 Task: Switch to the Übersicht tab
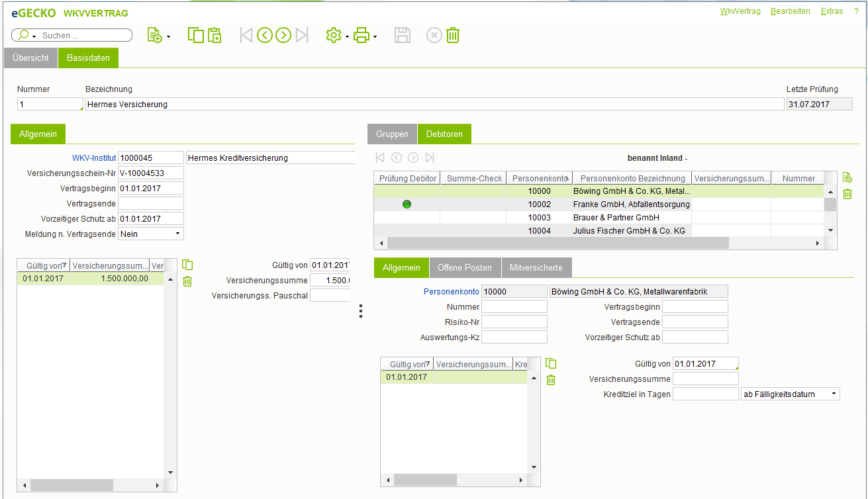click(x=30, y=58)
